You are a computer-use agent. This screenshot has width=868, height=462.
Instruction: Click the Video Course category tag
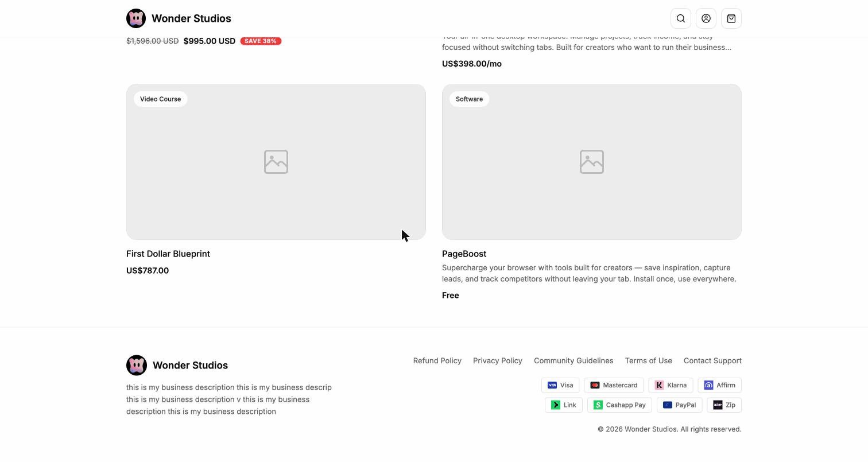[161, 99]
